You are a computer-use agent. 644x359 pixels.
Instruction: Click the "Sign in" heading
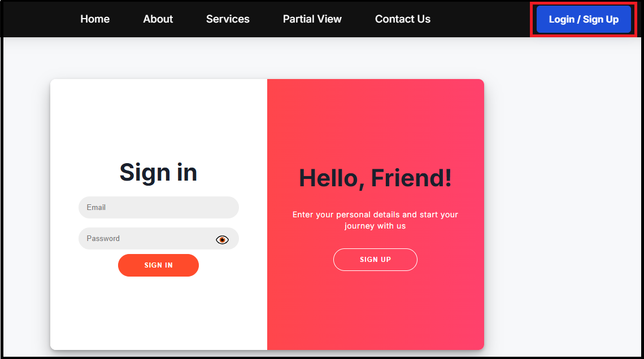158,172
